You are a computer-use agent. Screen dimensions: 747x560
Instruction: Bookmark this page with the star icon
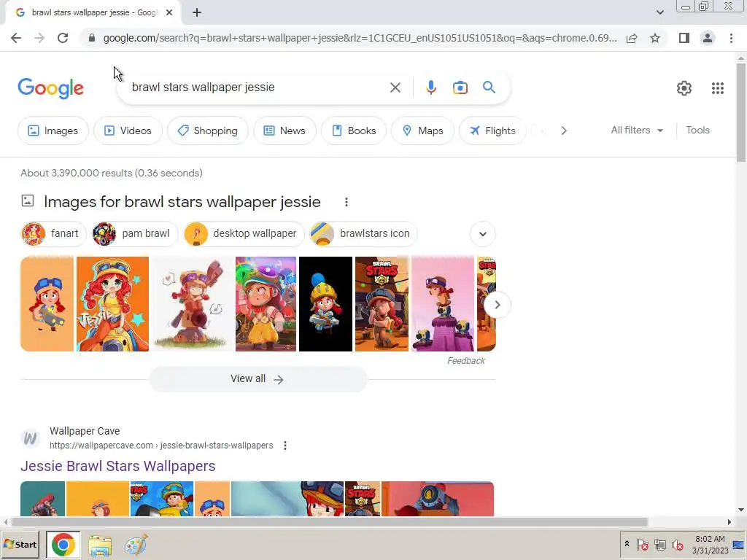pos(655,38)
